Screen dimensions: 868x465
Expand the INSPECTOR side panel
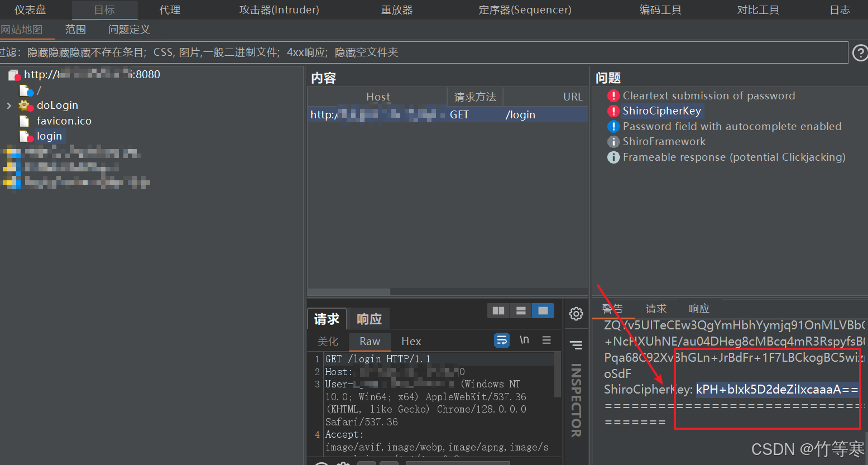tap(576, 400)
